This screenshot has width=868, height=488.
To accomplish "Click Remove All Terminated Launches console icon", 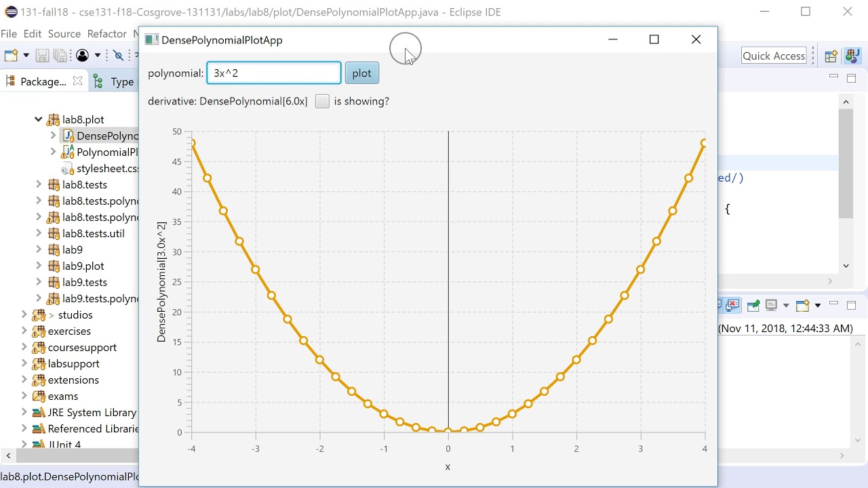I will tap(732, 305).
